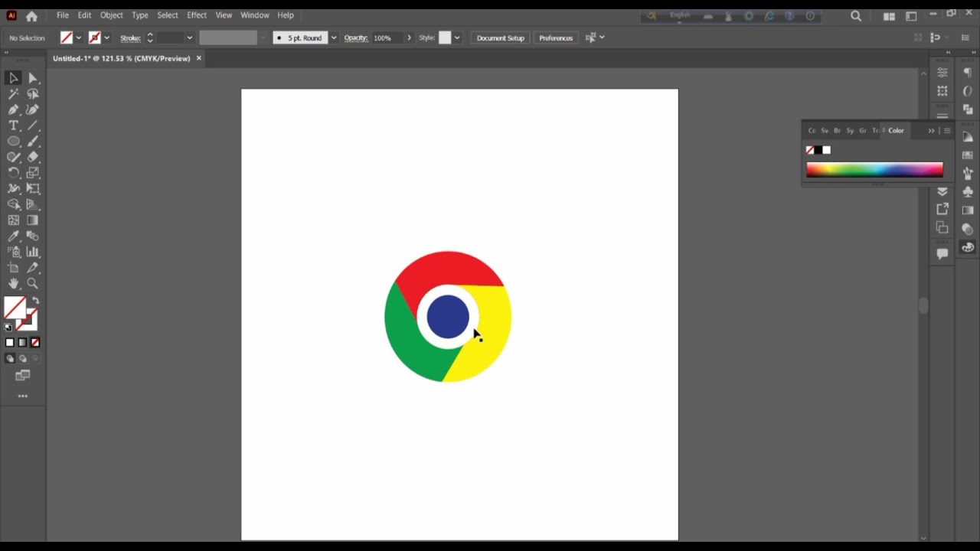Expand the Opacity arrow
The height and width of the screenshot is (551, 980).
click(x=409, y=37)
